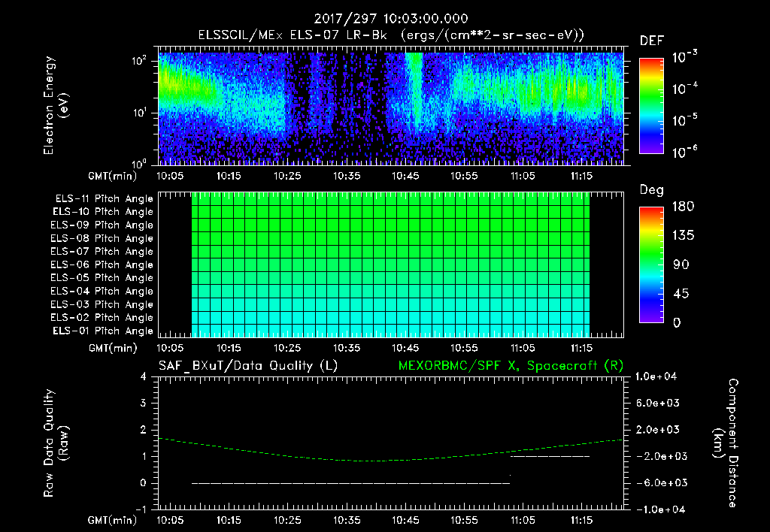The height and width of the screenshot is (532, 770).
Task: Select the DEF label above the color bar
Action: coord(652,41)
